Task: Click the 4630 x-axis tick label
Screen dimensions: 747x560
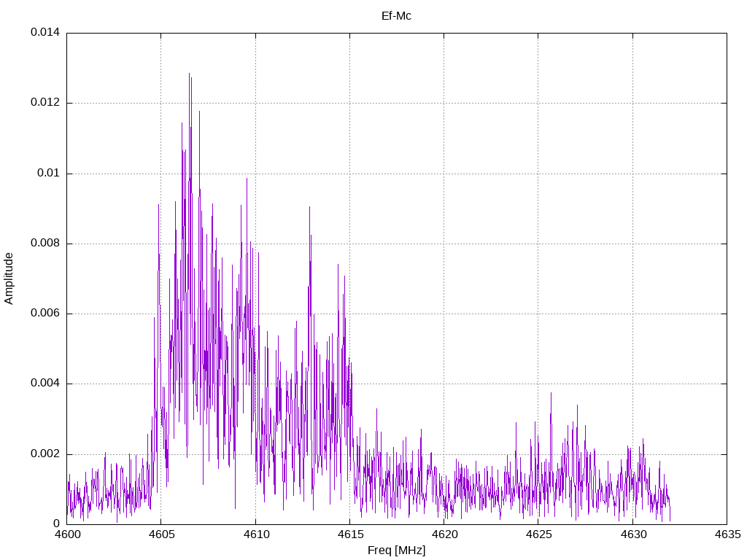Action: (x=632, y=534)
